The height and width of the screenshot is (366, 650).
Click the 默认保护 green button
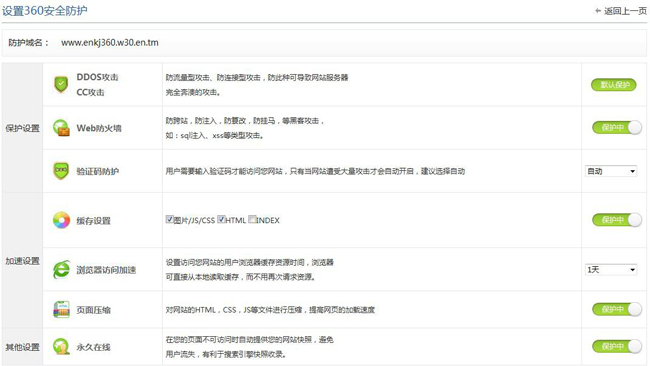pos(614,85)
